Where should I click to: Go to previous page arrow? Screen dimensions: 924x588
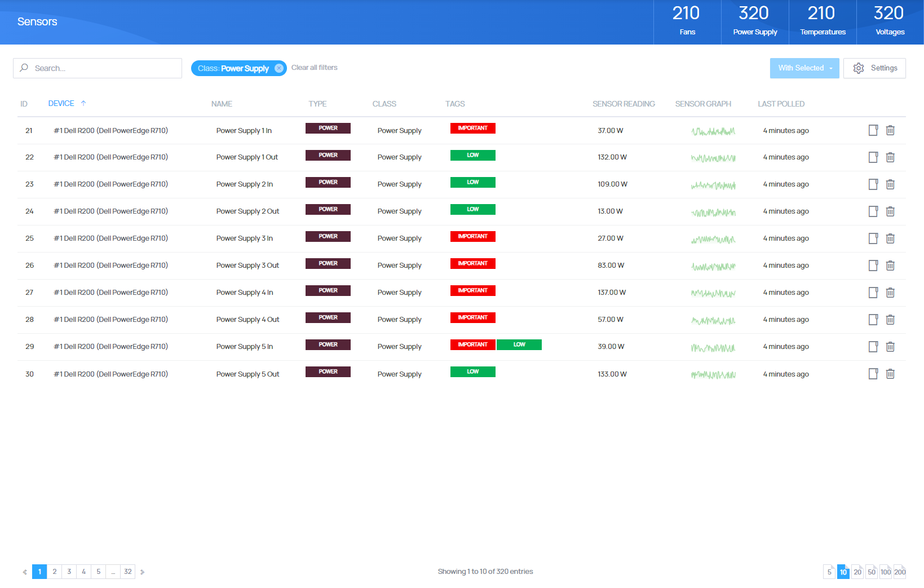pyautogui.click(x=25, y=572)
